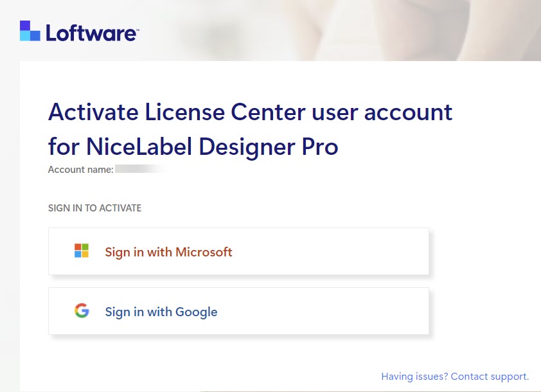Screen dimensions: 541x392
Task: Click the Google logo icon
Action: tap(82, 310)
